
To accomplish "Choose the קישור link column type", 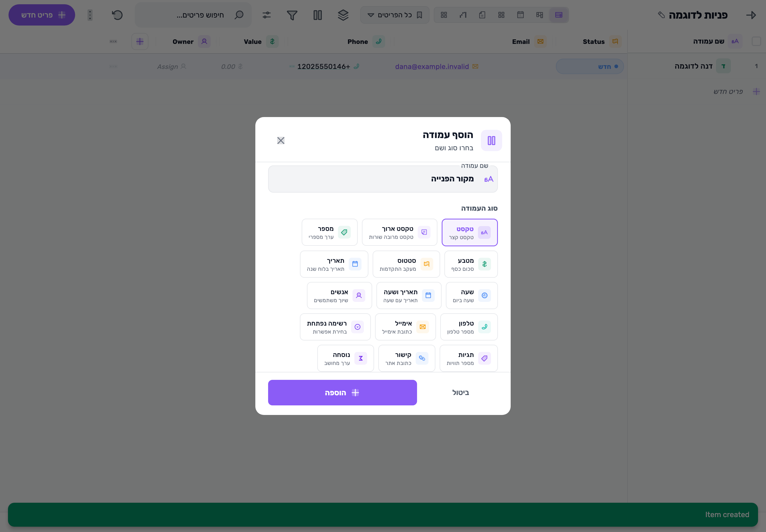I will coord(407,358).
